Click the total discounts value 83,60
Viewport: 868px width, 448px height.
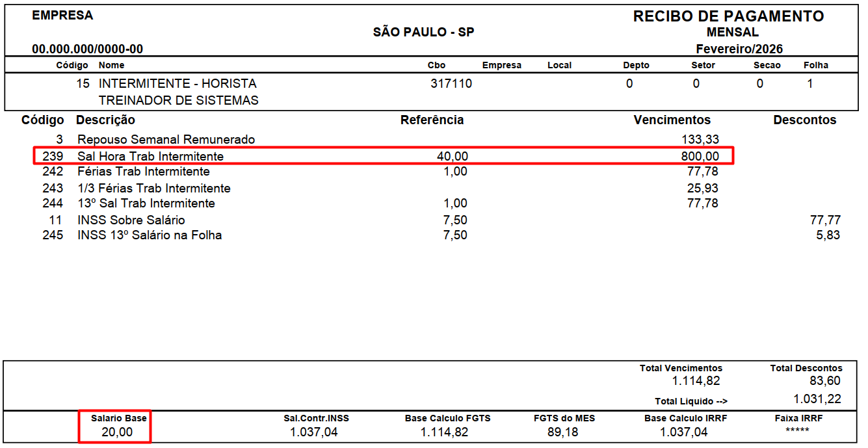pos(825,381)
